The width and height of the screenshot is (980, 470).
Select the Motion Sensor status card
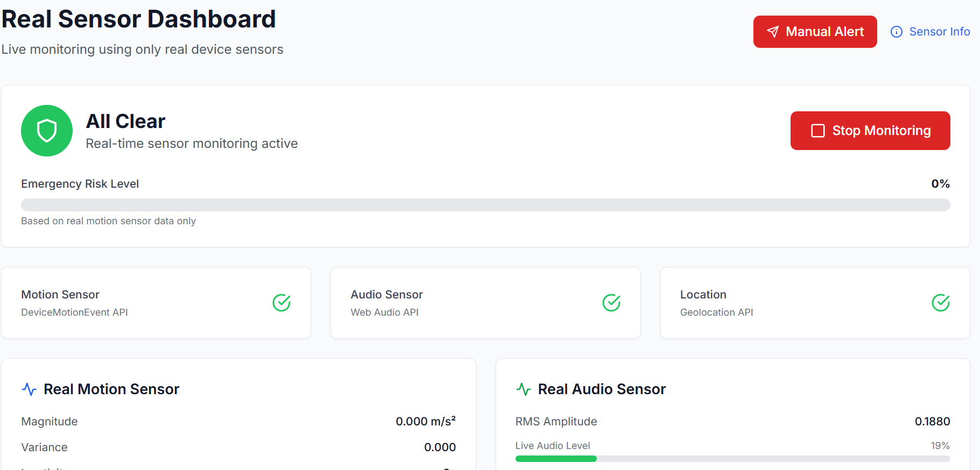point(156,303)
